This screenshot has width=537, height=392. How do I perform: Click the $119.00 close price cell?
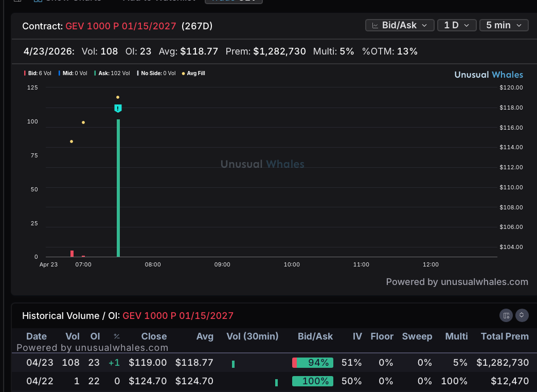pos(148,363)
